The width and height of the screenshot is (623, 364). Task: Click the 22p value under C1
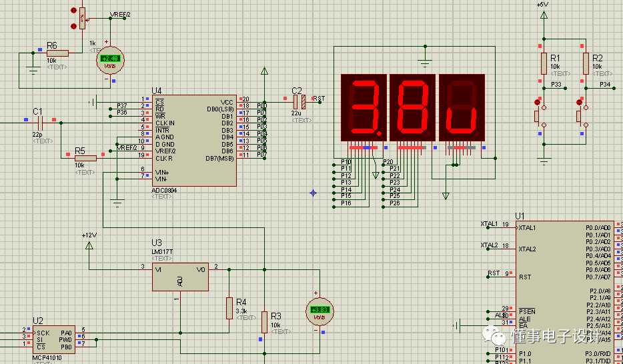point(37,135)
